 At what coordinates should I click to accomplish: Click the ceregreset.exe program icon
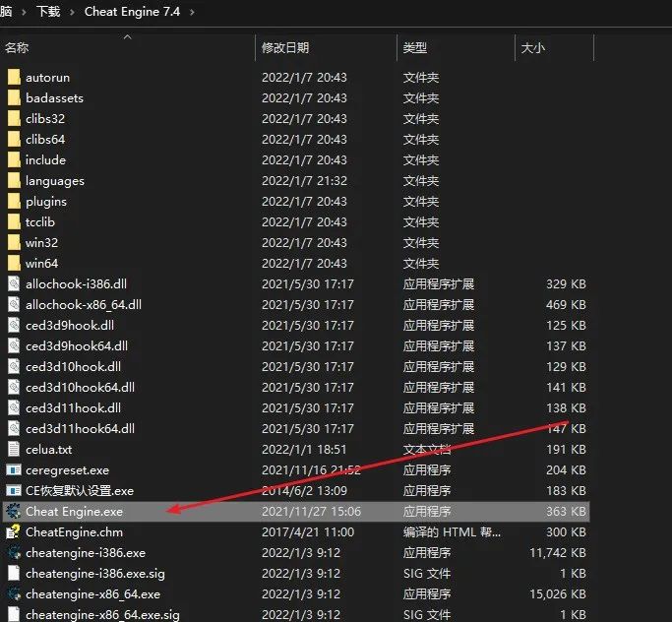pyautogui.click(x=14, y=469)
